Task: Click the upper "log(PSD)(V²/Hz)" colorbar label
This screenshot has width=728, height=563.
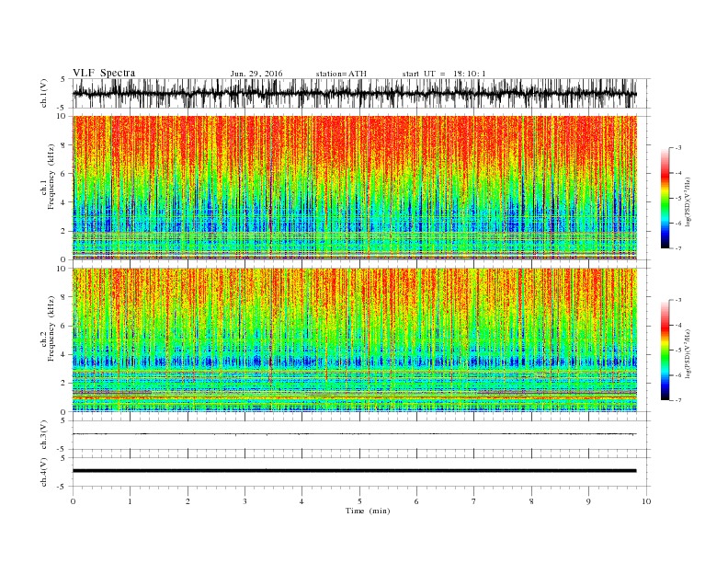Action: coord(688,201)
